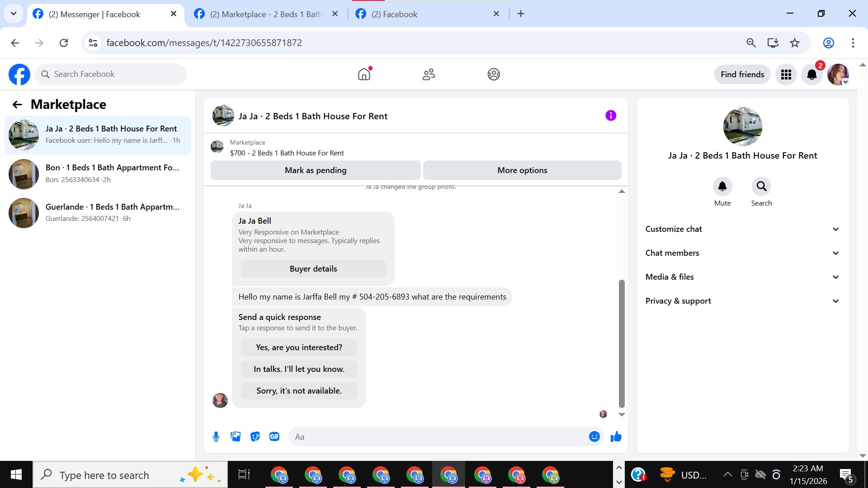This screenshot has height=488, width=868.
Task: Attach a photo using the image icon
Action: [x=236, y=436]
